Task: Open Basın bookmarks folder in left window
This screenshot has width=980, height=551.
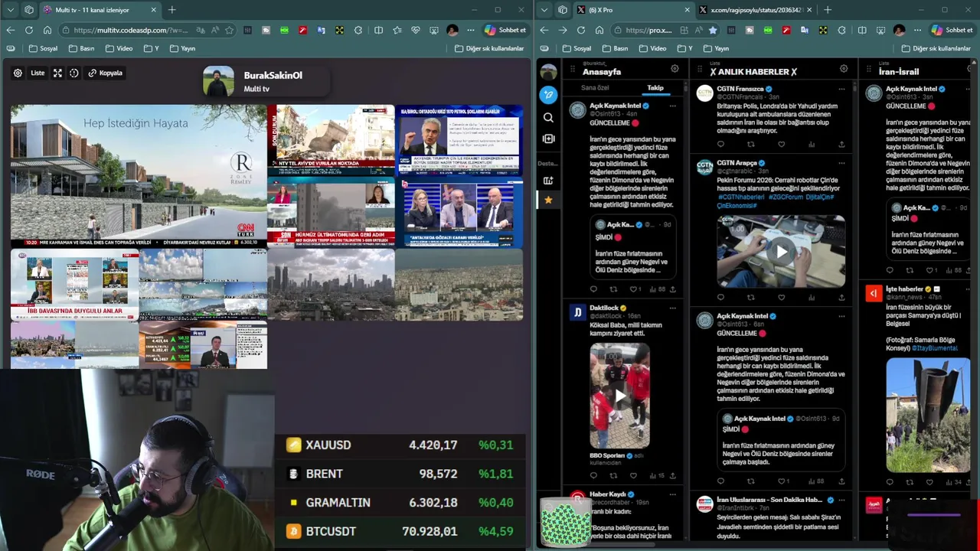Action: pos(80,48)
